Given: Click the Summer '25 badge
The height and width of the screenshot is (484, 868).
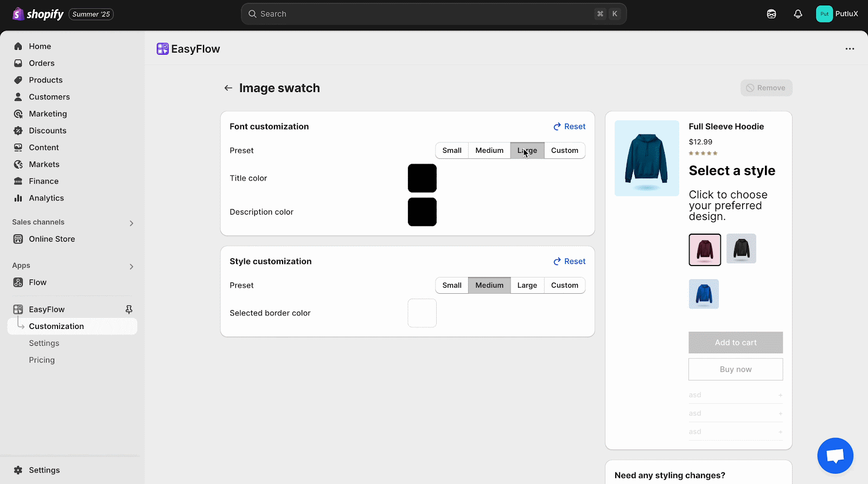Looking at the screenshot, I should [x=91, y=14].
